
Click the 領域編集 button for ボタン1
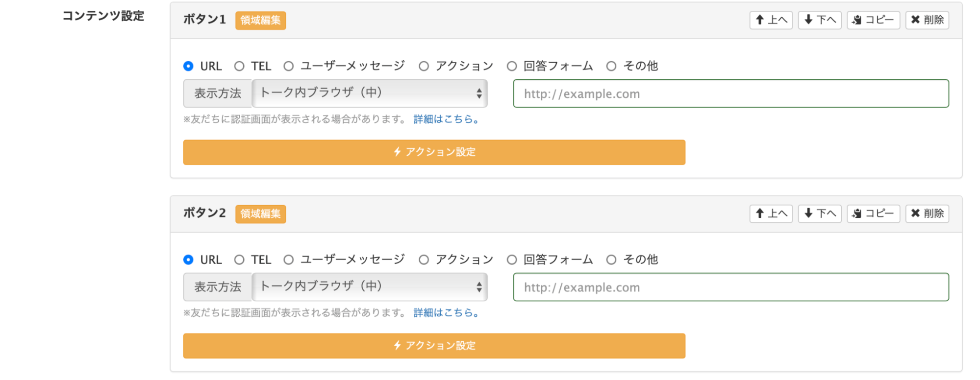point(260,20)
